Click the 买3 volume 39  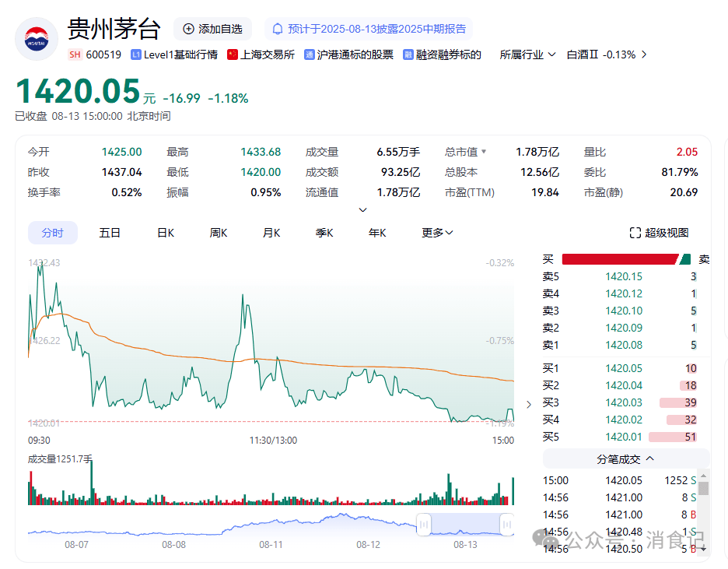click(691, 402)
